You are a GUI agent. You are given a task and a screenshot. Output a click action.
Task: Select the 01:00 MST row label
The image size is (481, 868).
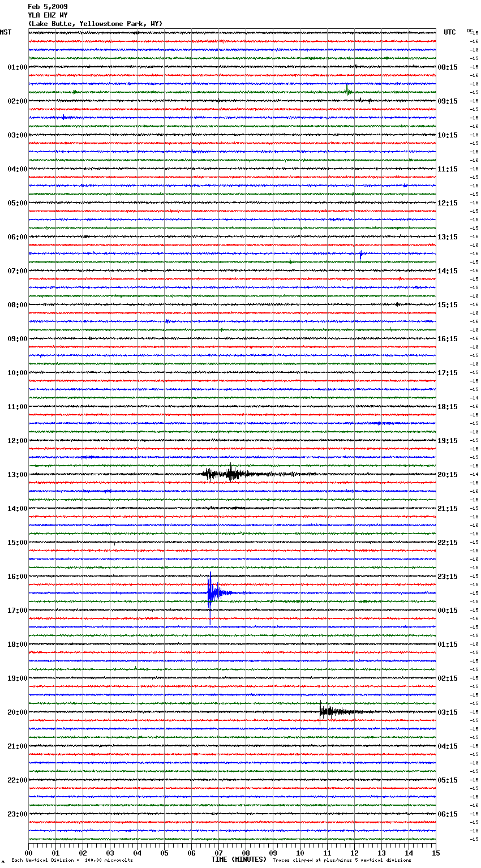coord(17,67)
